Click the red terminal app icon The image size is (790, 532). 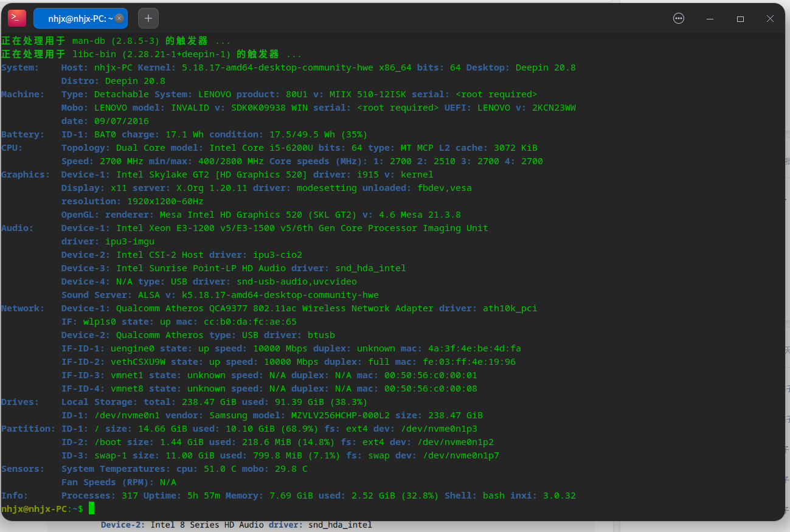coord(17,18)
